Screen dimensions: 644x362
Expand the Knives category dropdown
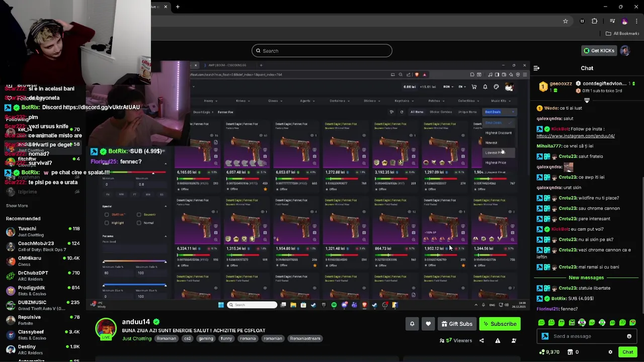tap(243, 101)
